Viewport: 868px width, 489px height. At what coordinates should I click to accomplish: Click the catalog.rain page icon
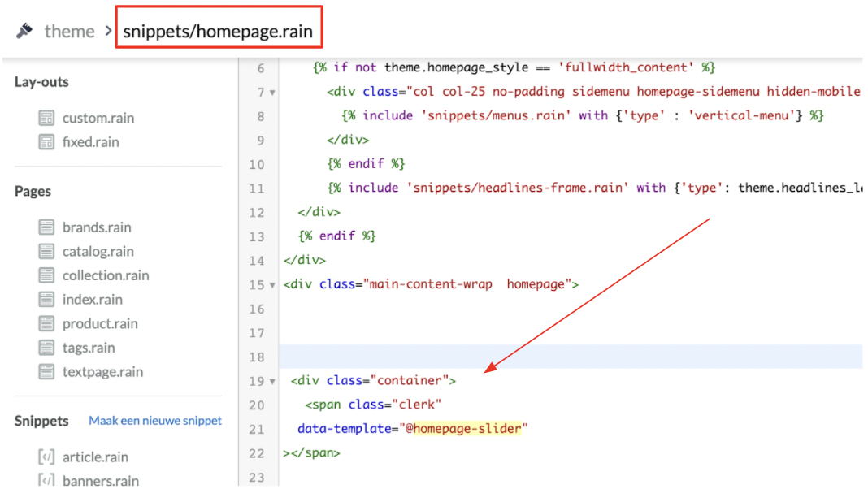tap(46, 252)
